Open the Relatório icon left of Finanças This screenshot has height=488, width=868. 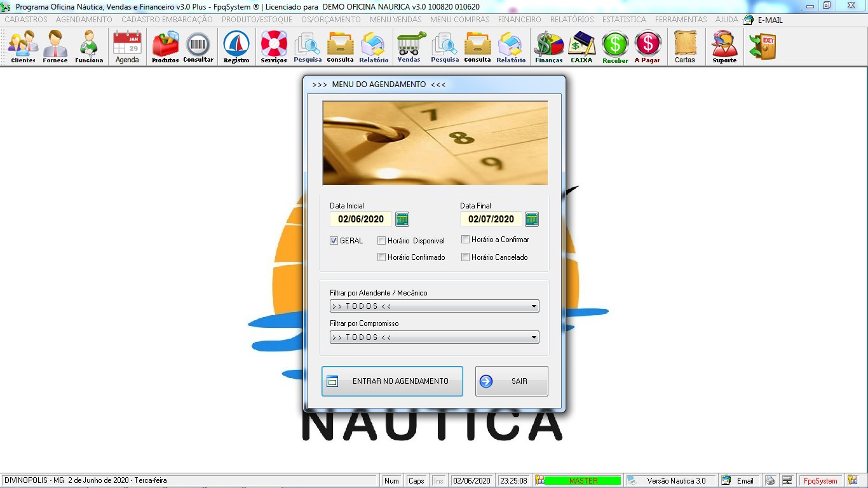pos(511,48)
